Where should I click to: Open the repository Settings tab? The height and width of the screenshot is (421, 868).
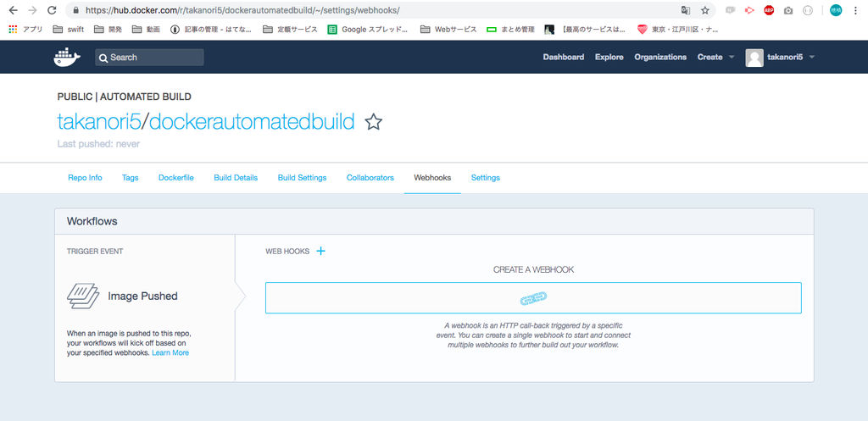point(486,178)
